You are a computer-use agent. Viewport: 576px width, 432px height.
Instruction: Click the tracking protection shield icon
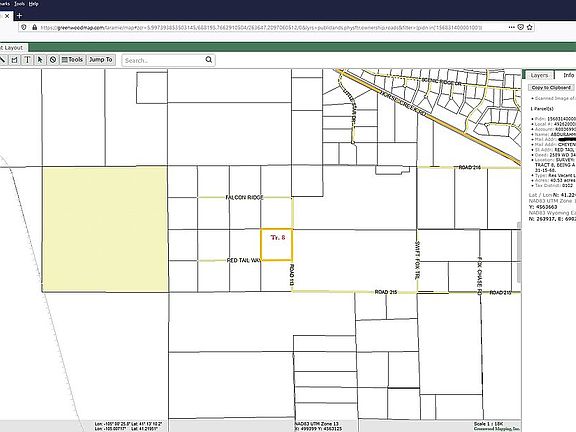[x=24, y=27]
